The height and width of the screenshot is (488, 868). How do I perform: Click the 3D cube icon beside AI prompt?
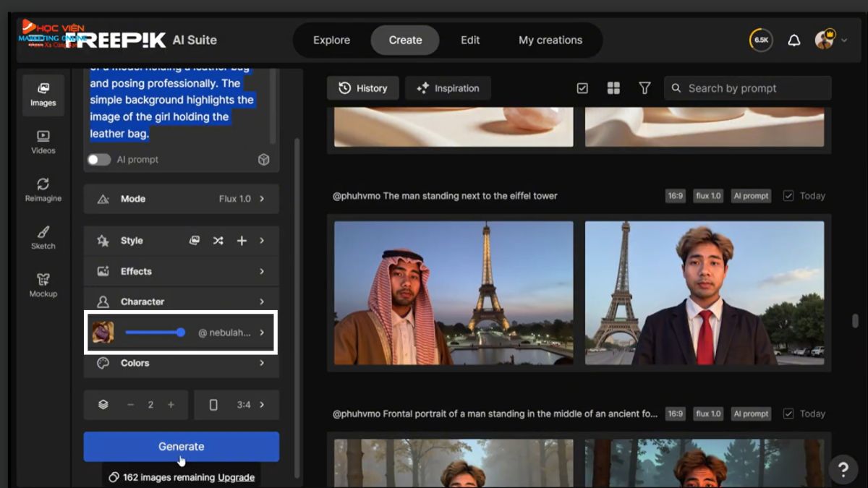[264, 160]
